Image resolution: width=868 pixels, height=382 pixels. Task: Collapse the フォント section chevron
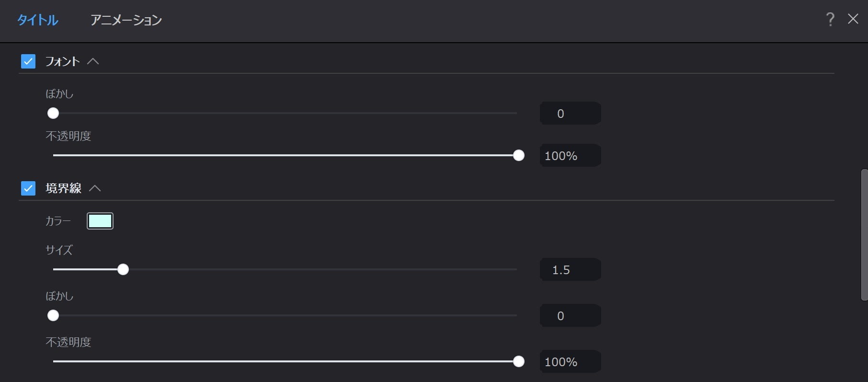(x=93, y=61)
